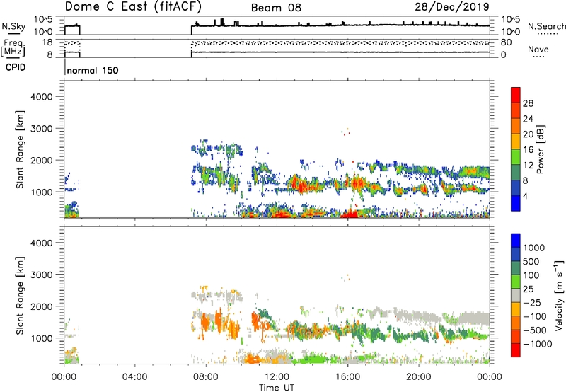
Task: Click the power panel 'Slant Range [km]' title
Action: click(x=20, y=149)
